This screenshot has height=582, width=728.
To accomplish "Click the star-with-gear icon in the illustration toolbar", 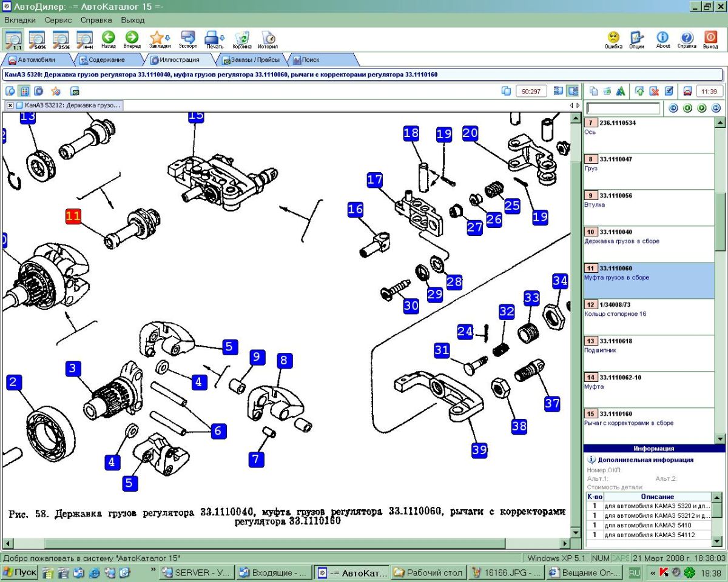I will coord(56,91).
